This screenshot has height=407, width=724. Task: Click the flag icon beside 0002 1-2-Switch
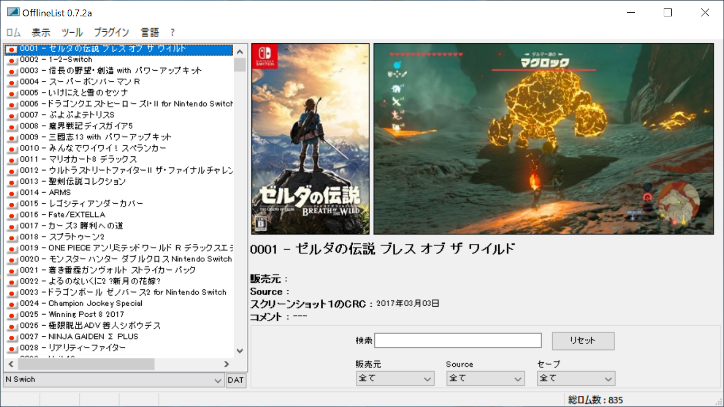pyautogui.click(x=11, y=60)
